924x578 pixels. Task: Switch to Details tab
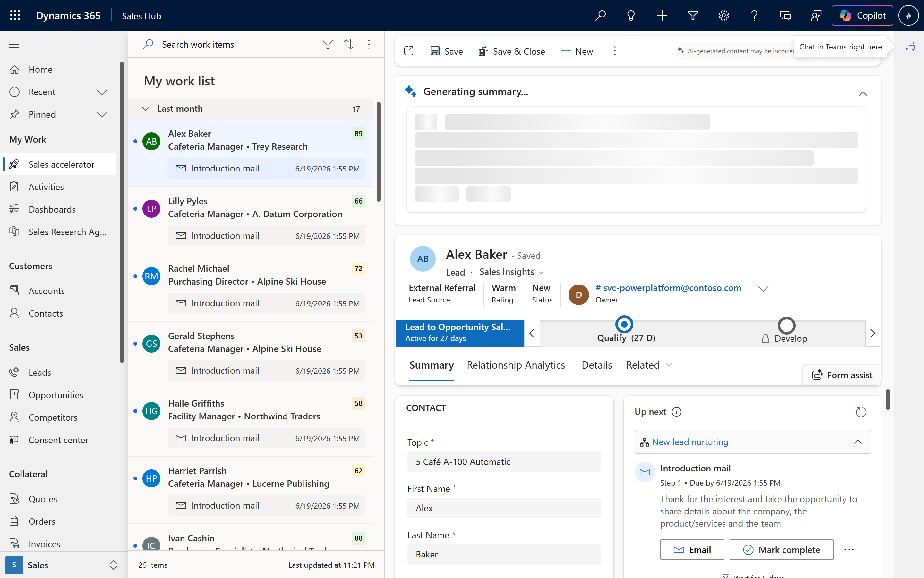[x=597, y=365]
